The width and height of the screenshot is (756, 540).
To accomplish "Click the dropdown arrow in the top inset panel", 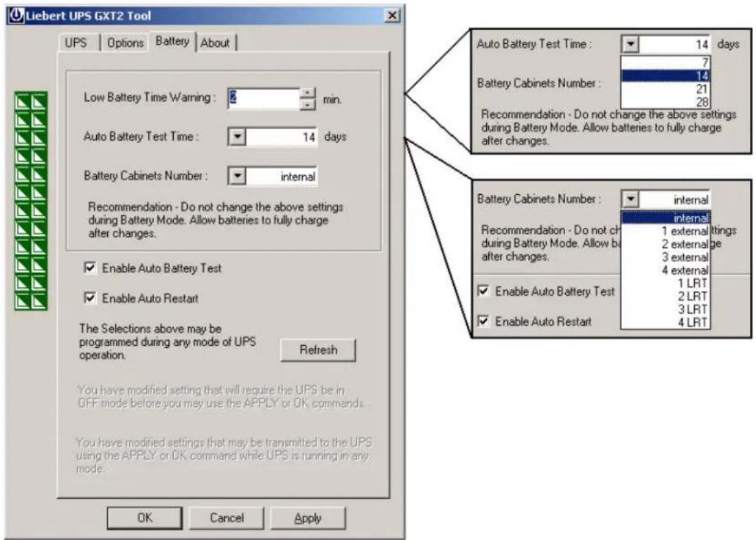I will coord(630,45).
